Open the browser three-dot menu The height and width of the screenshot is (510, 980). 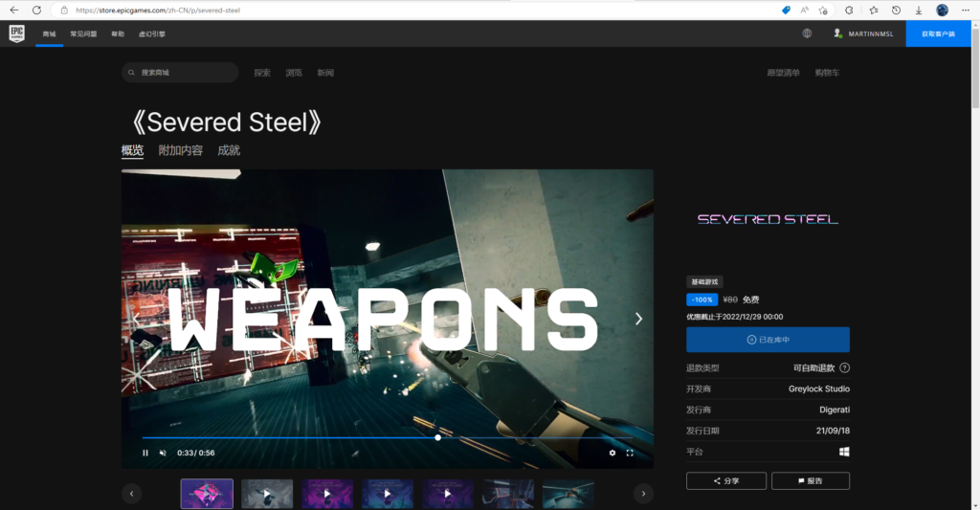pyautogui.click(x=965, y=10)
